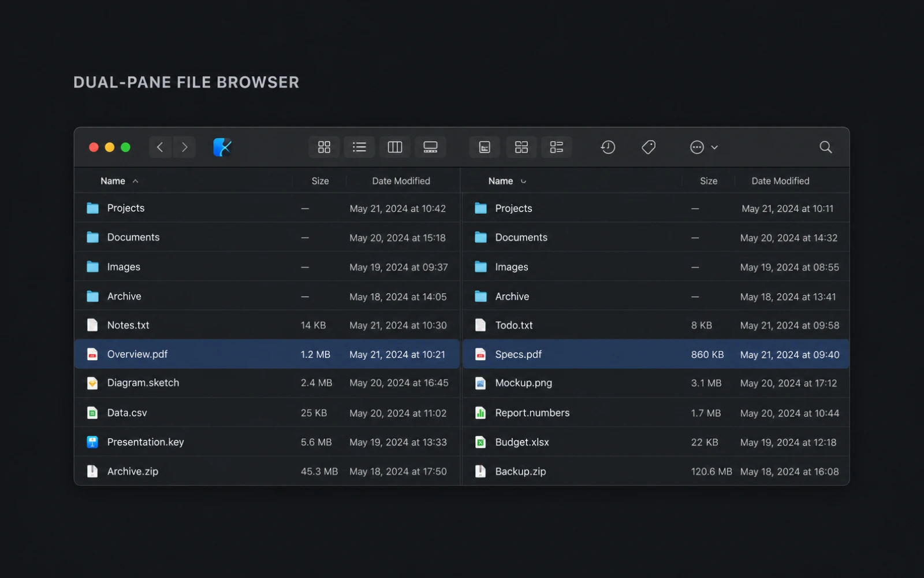Select the detailed list layout icon
924x578 pixels.
pyautogui.click(x=557, y=147)
